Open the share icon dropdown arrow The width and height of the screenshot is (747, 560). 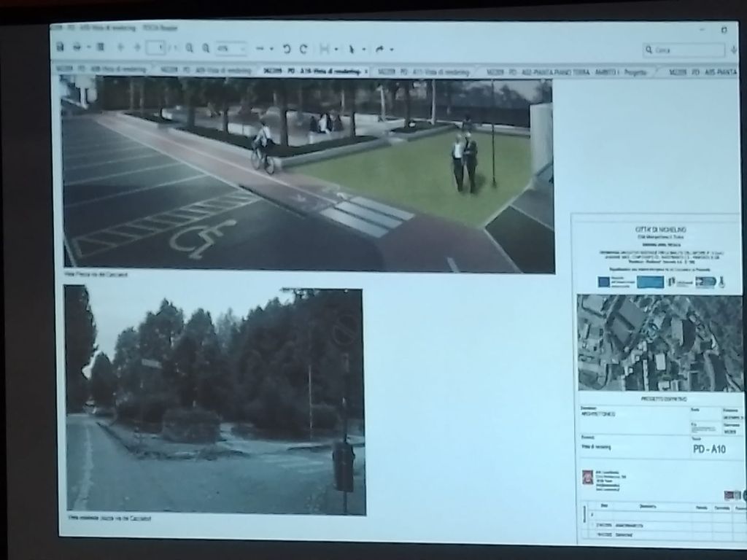pyautogui.click(x=392, y=49)
